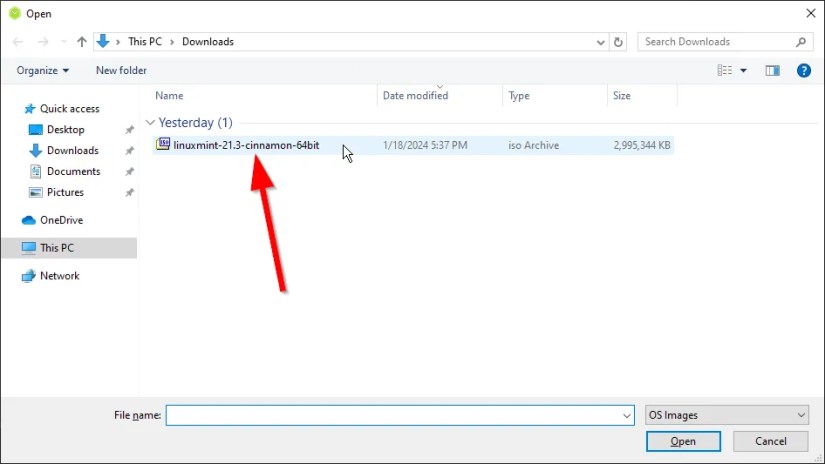Expand the File name dropdown arrow
This screenshot has width=825, height=464.
627,416
